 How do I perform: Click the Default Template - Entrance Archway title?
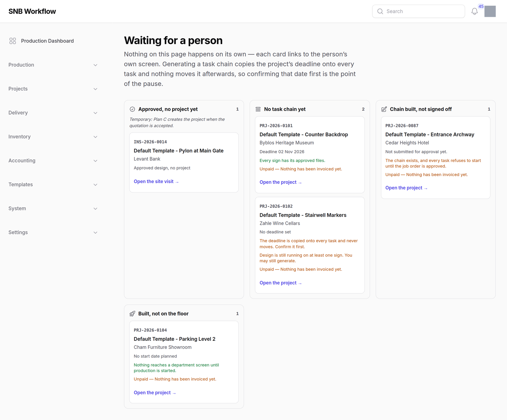click(x=430, y=135)
